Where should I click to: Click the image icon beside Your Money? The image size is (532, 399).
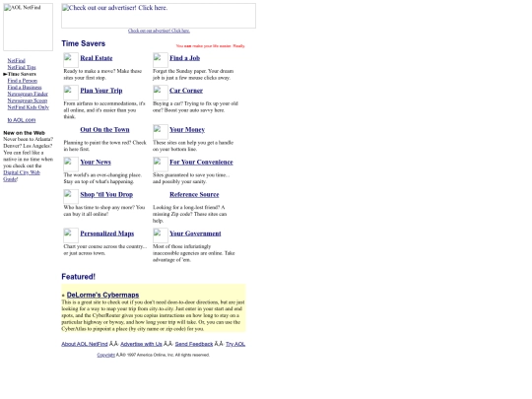point(161,132)
